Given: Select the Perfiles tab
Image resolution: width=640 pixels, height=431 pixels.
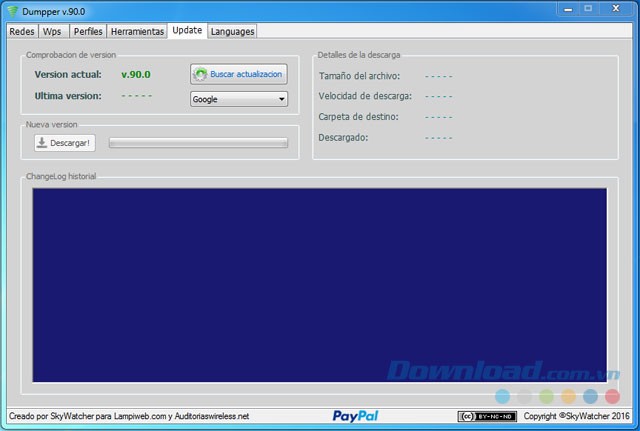Looking at the screenshot, I should coord(87,31).
